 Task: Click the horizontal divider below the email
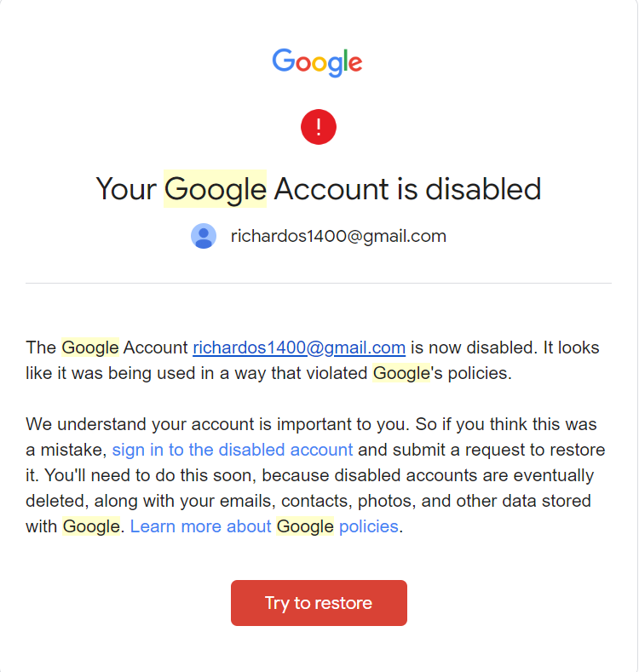pos(319,283)
